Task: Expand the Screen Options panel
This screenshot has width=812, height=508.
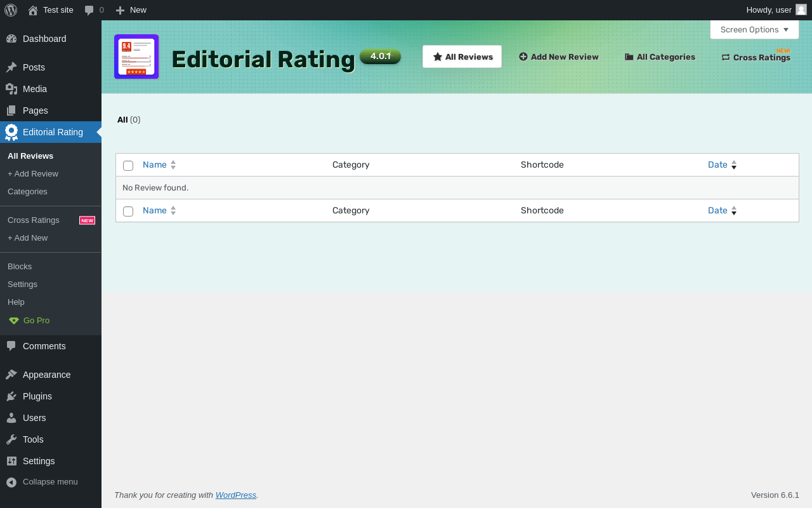Action: pyautogui.click(x=754, y=29)
